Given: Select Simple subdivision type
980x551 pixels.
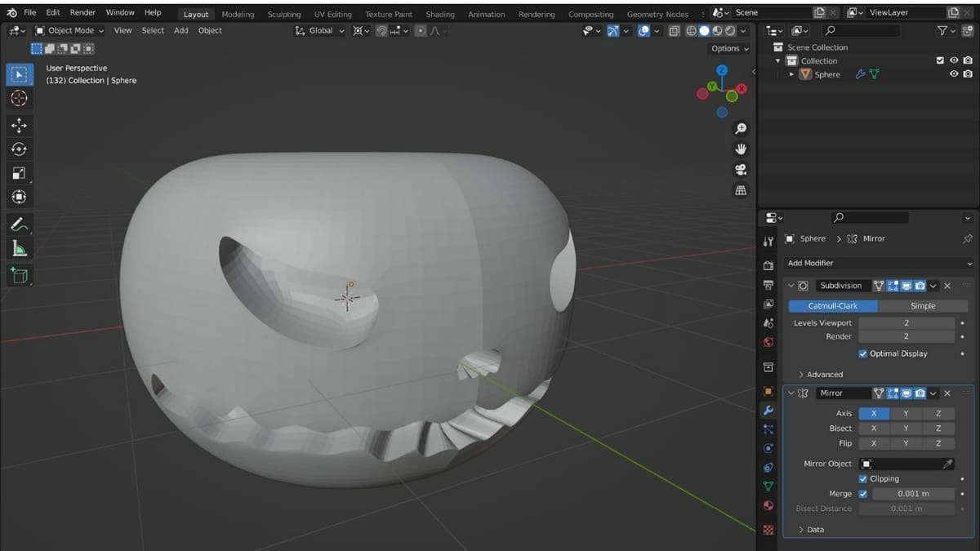Looking at the screenshot, I should click(x=923, y=306).
